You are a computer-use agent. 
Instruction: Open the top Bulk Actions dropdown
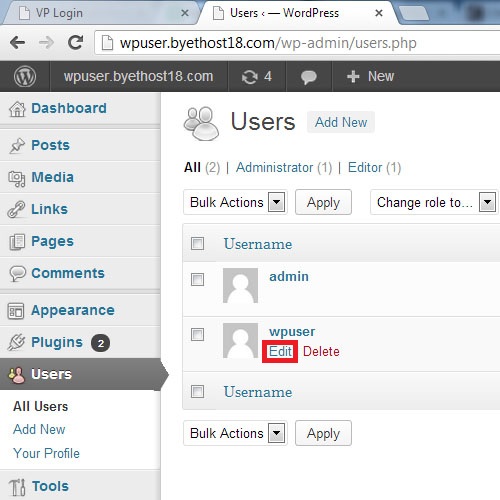pos(235,202)
